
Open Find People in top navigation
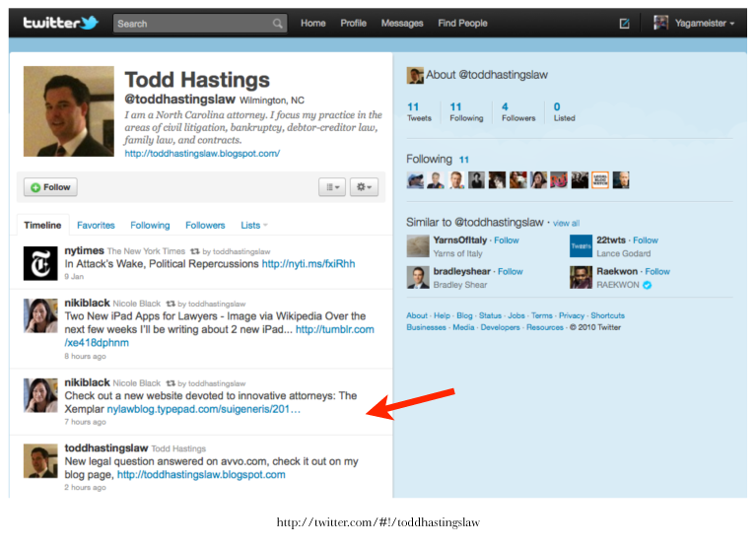point(462,23)
